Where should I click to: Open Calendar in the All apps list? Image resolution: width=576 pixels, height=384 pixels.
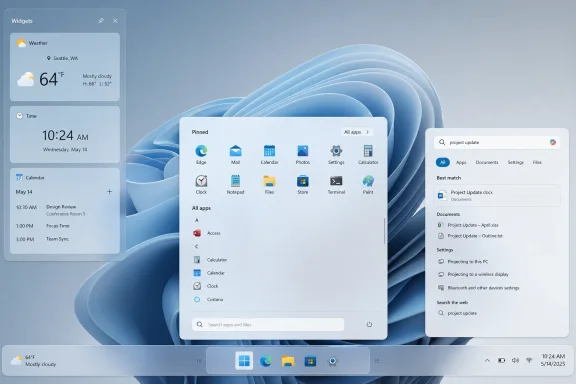(x=209, y=273)
